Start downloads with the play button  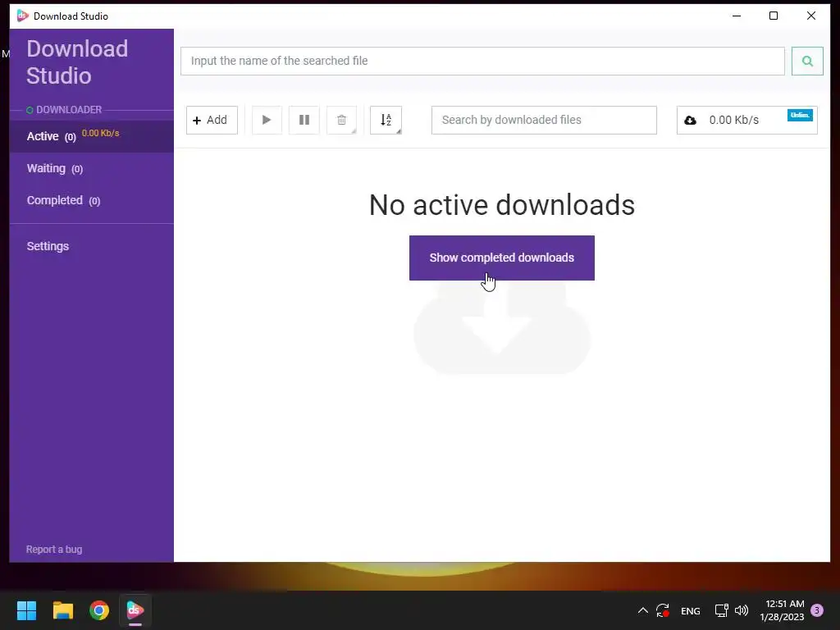point(267,120)
